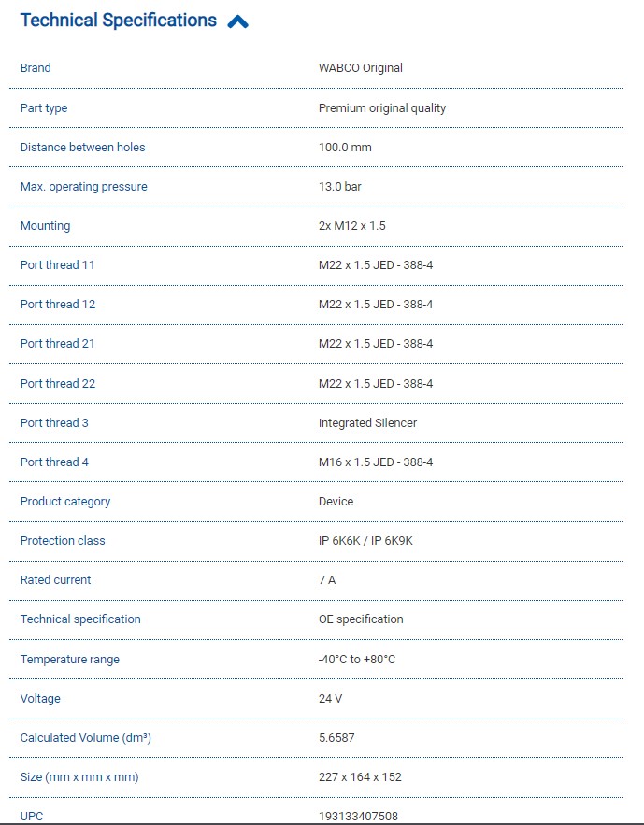Screen dimensions: 644x825
Task: Click the Mounting 2x M12 x 1.5 value
Action: click(x=352, y=226)
